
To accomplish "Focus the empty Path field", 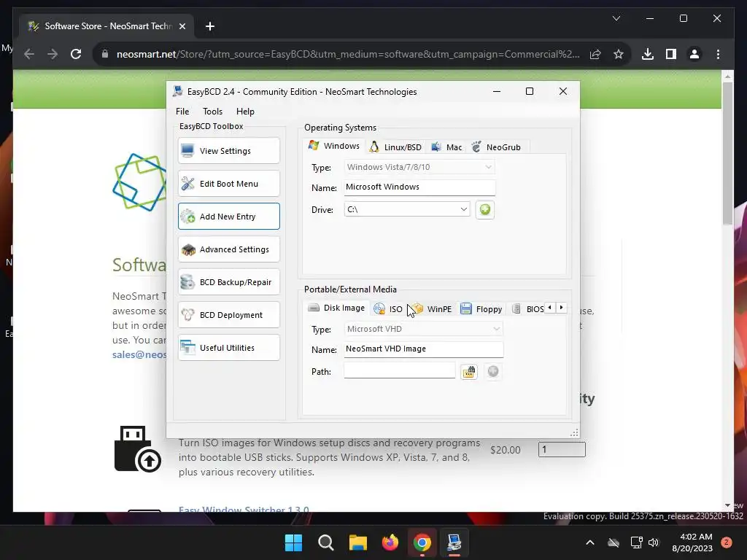I will [399, 371].
